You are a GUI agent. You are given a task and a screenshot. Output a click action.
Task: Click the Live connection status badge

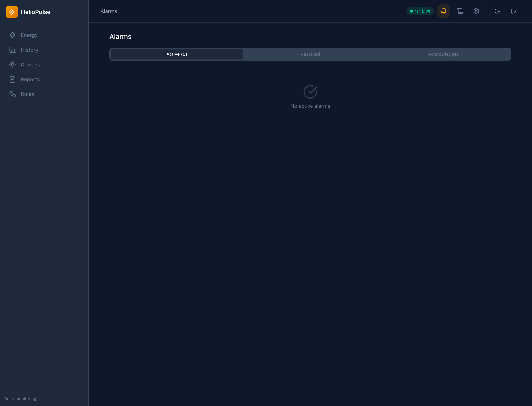click(420, 11)
